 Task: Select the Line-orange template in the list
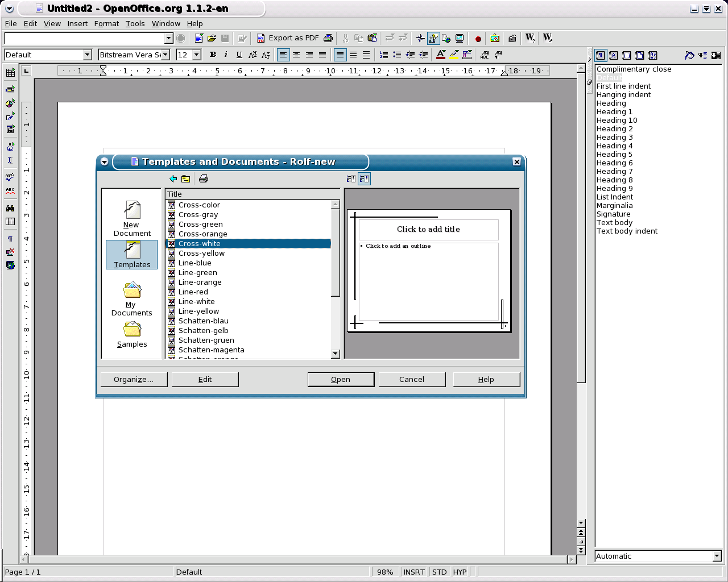point(200,282)
